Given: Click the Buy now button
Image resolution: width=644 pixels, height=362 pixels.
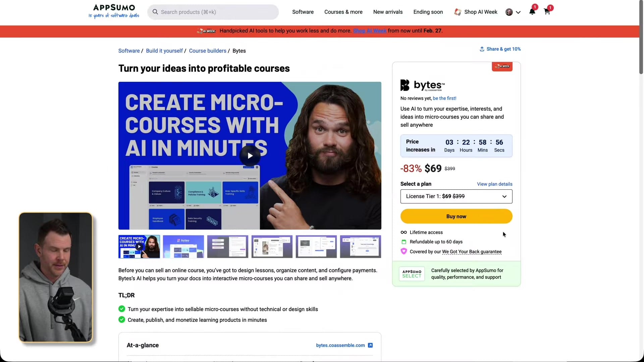Looking at the screenshot, I should (456, 217).
